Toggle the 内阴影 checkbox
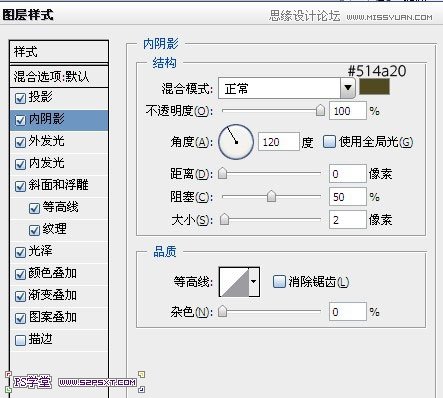The height and width of the screenshot is (398, 443). 20,120
